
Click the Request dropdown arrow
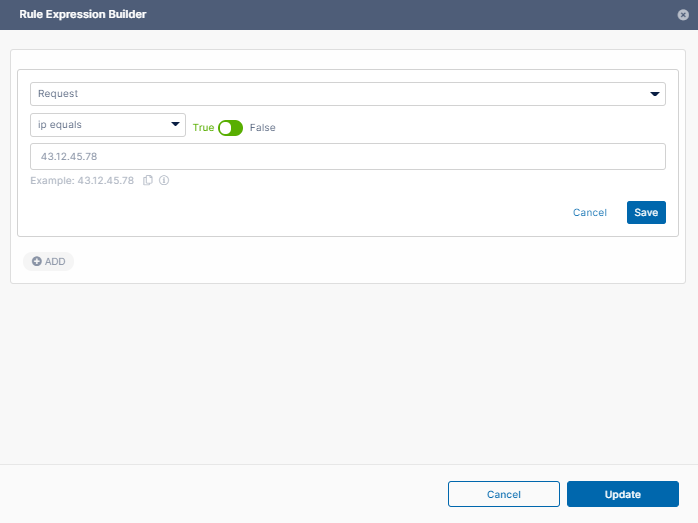pyautogui.click(x=655, y=94)
